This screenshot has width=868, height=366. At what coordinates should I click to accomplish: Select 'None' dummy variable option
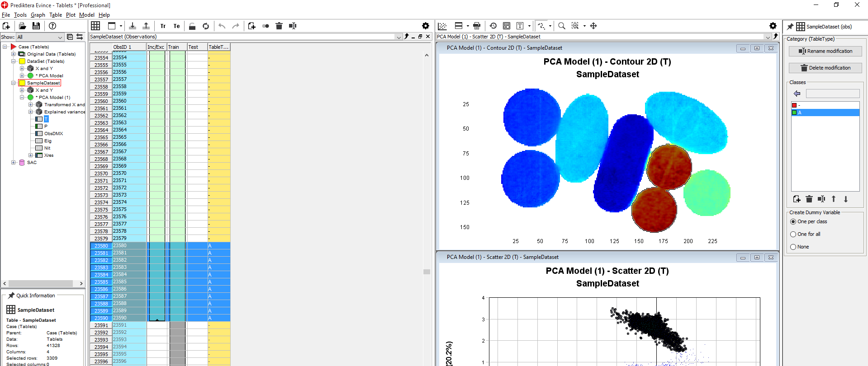click(x=793, y=247)
